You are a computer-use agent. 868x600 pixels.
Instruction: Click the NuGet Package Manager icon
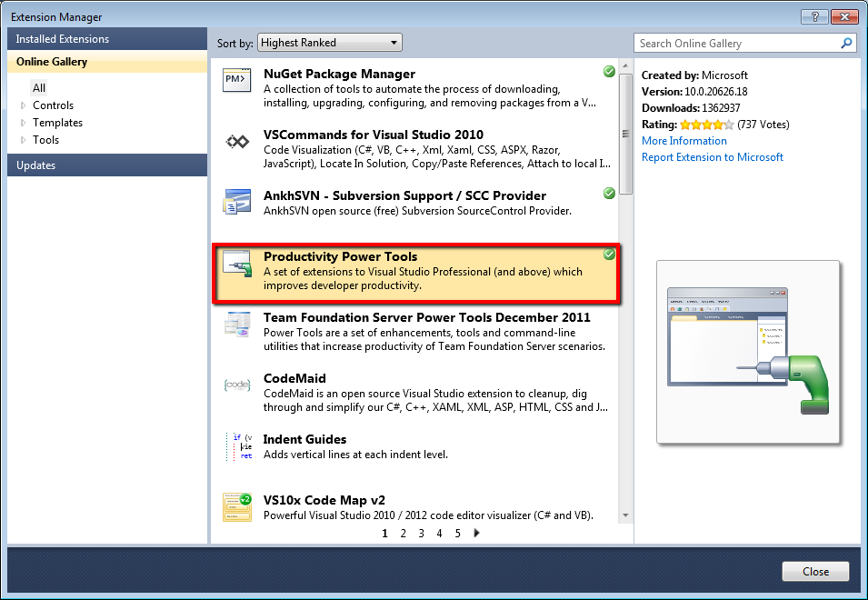coord(236,81)
